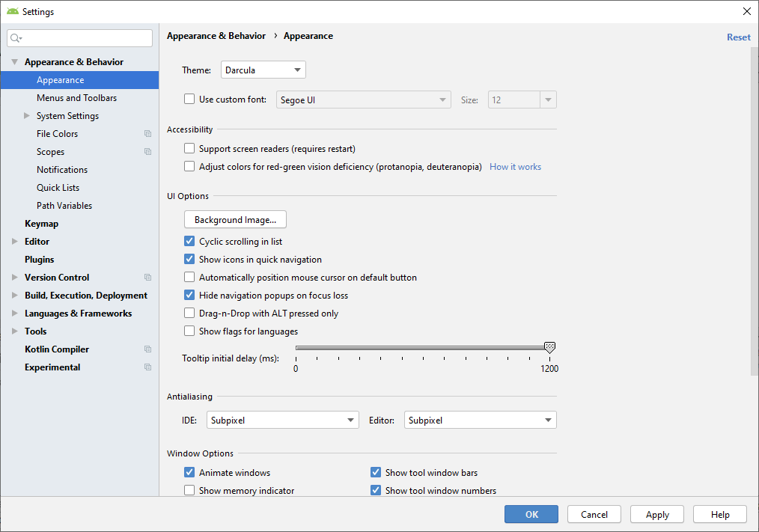Uncheck Show tool window numbers

click(x=376, y=490)
